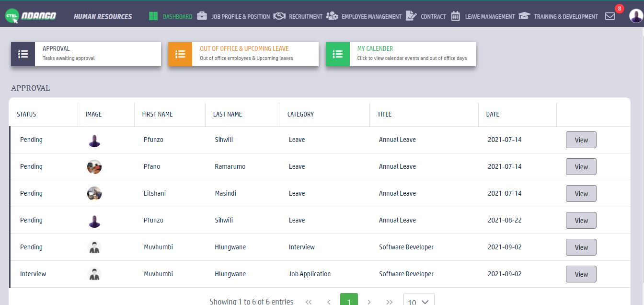Go to Job Profile & Position

coord(241,16)
